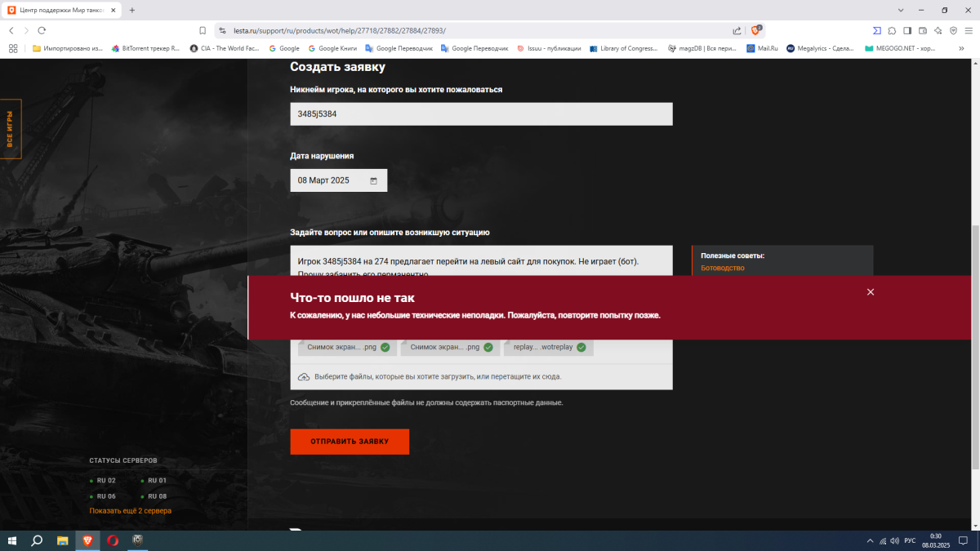
Task: Open the BitTorrent трекер bookmark
Action: [145, 48]
